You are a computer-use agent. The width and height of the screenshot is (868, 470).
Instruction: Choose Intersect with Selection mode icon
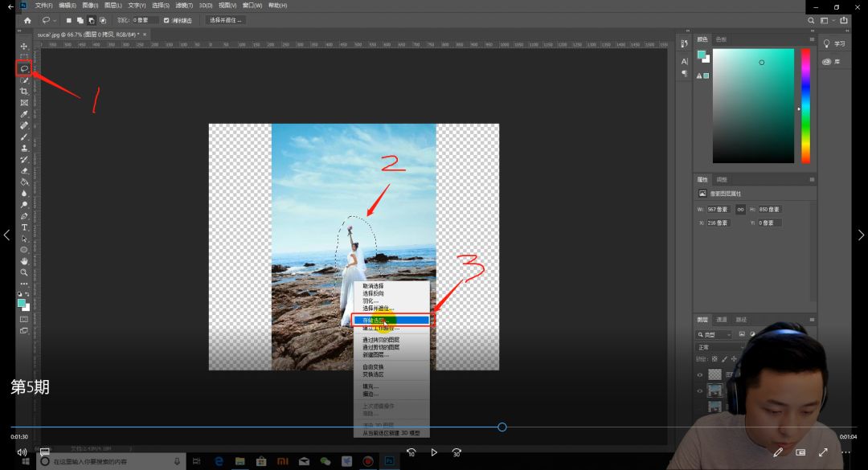102,20
